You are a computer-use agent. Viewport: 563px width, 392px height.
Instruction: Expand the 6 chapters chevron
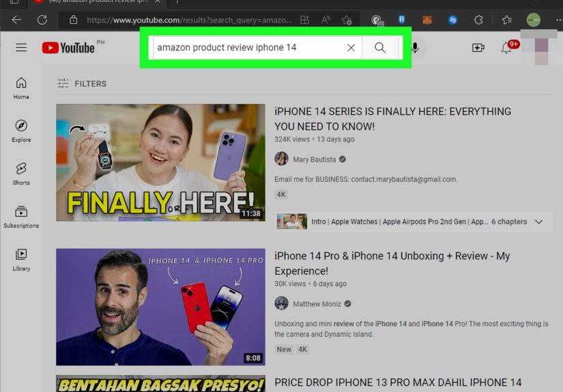[538, 222]
